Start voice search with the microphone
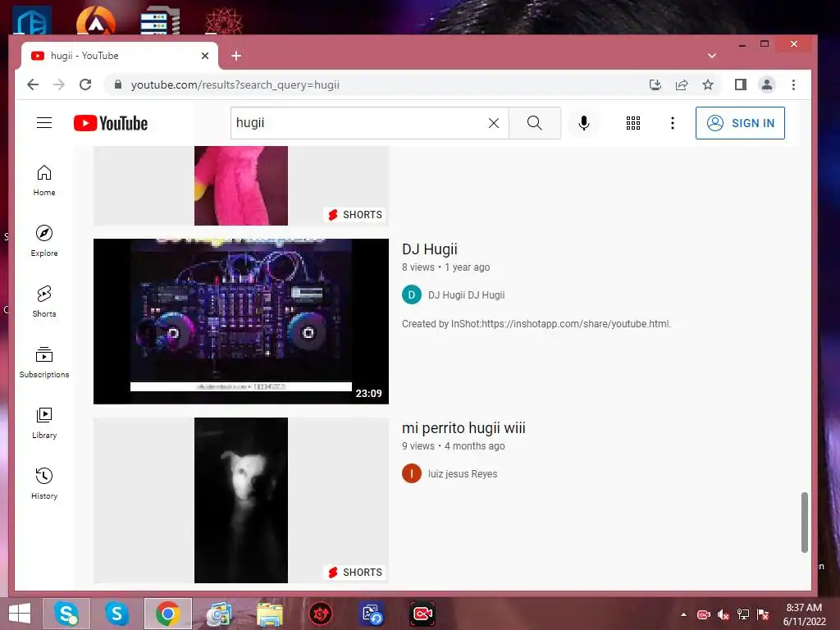 click(584, 123)
